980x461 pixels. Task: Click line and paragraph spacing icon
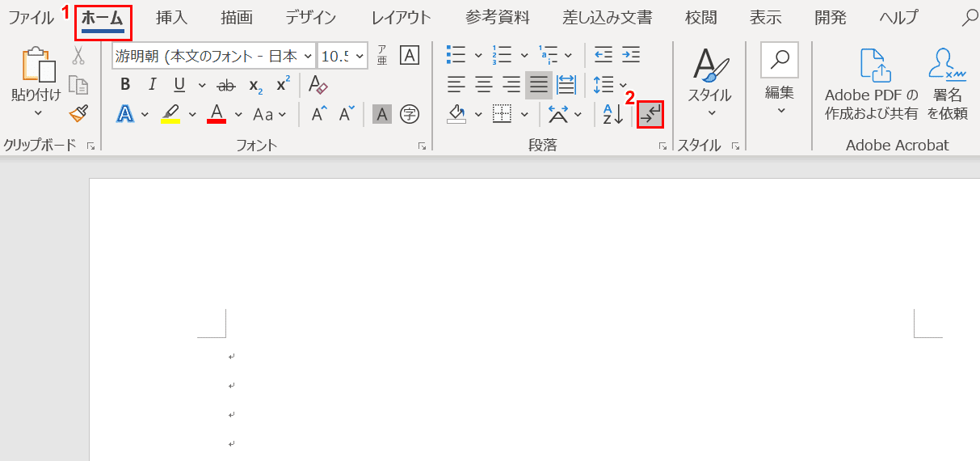[x=604, y=84]
